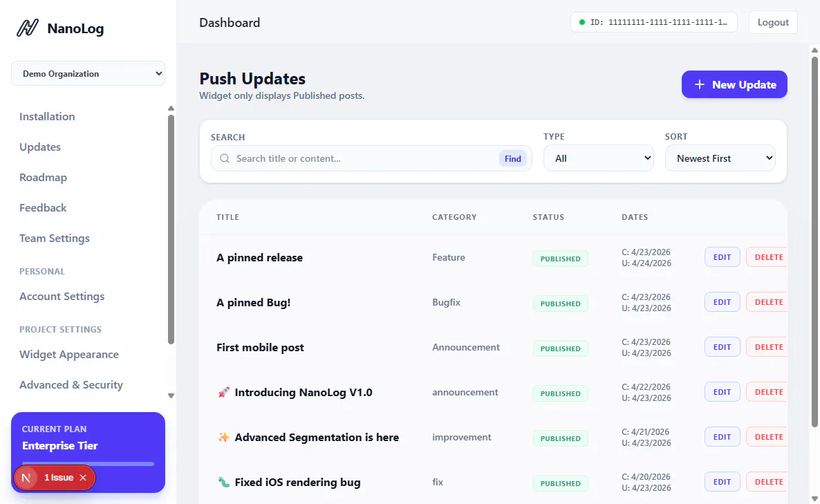
Task: Navigate to Feedback in the sidebar
Action: tap(43, 208)
